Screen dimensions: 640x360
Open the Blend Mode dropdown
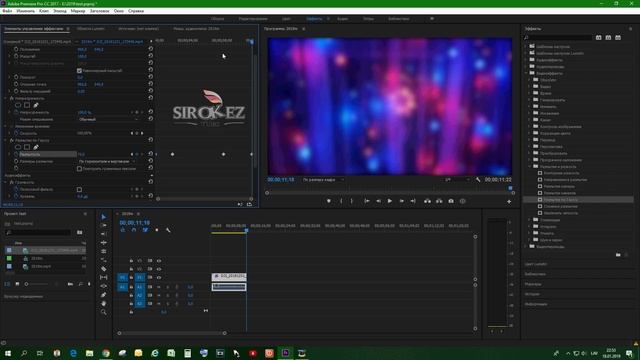[x=108, y=119]
